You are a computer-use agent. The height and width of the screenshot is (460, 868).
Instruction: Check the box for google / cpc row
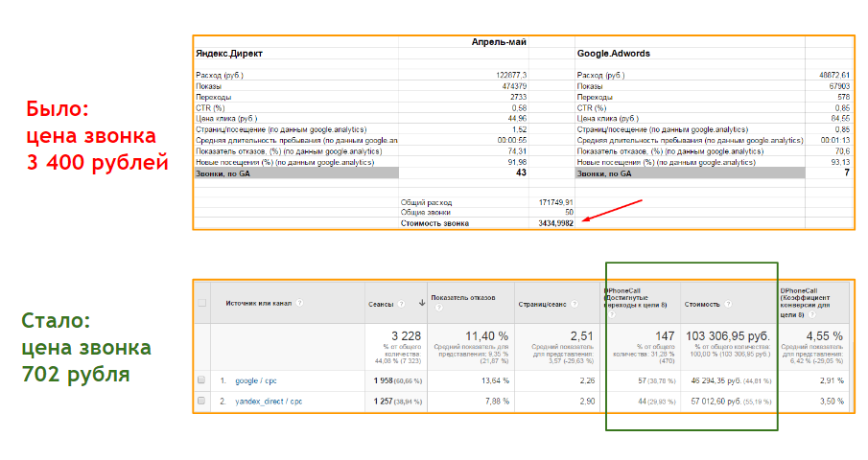click(201, 380)
